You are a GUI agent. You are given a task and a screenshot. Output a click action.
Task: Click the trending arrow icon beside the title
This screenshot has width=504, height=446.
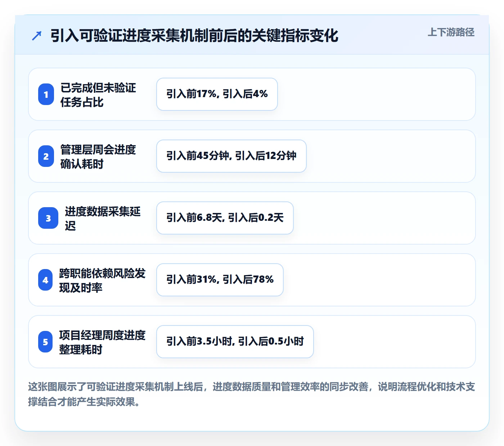(37, 36)
